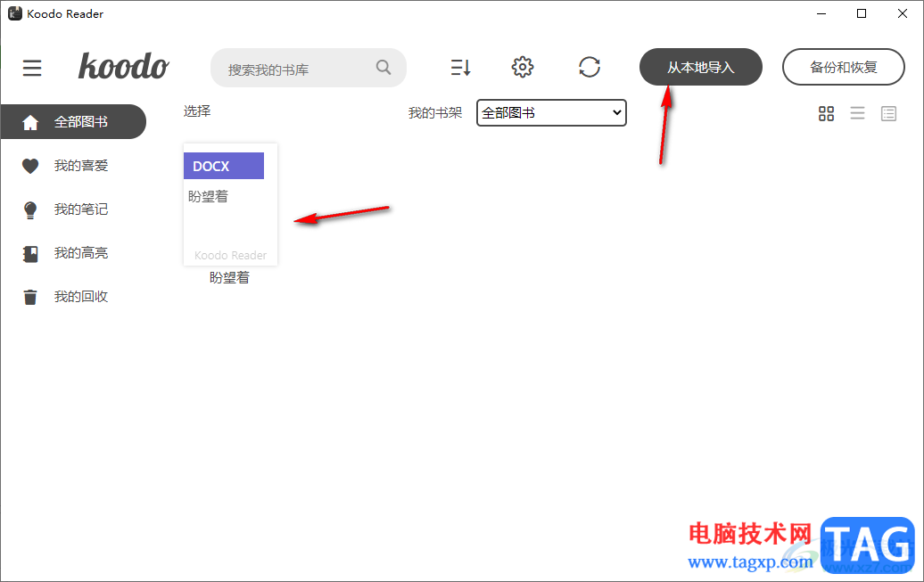Click the 盼望着 title below the cover
Screen dimensions: 924x582
[x=230, y=278]
